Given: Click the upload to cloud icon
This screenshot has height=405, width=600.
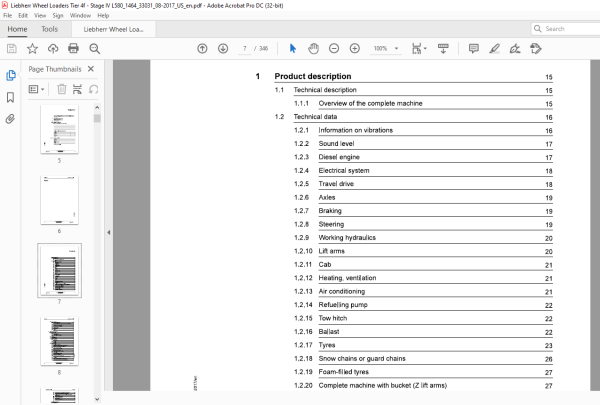Looking at the screenshot, I should (53, 49).
